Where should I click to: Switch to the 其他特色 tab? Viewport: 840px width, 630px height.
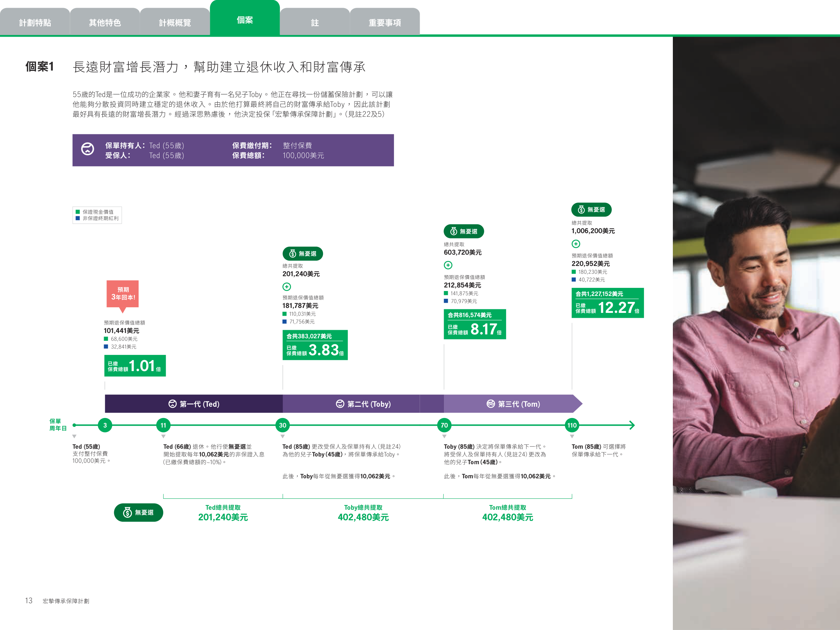pyautogui.click(x=105, y=23)
